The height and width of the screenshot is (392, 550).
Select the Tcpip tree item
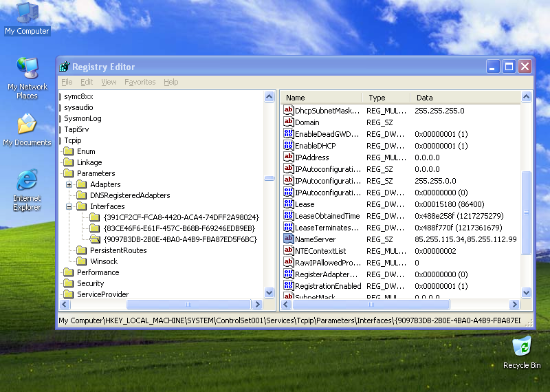(x=73, y=140)
